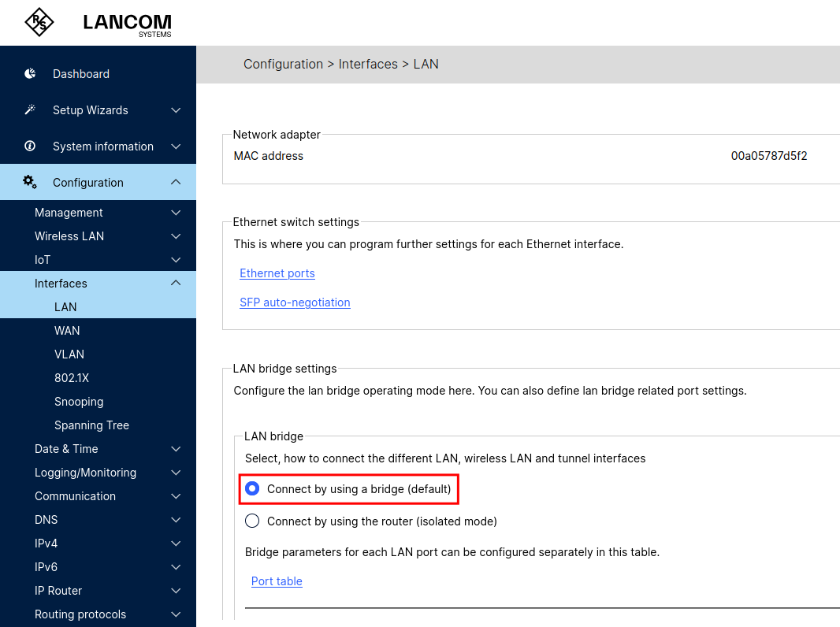Open the System information menu
Viewport: 840px width, 627px height.
[103, 147]
